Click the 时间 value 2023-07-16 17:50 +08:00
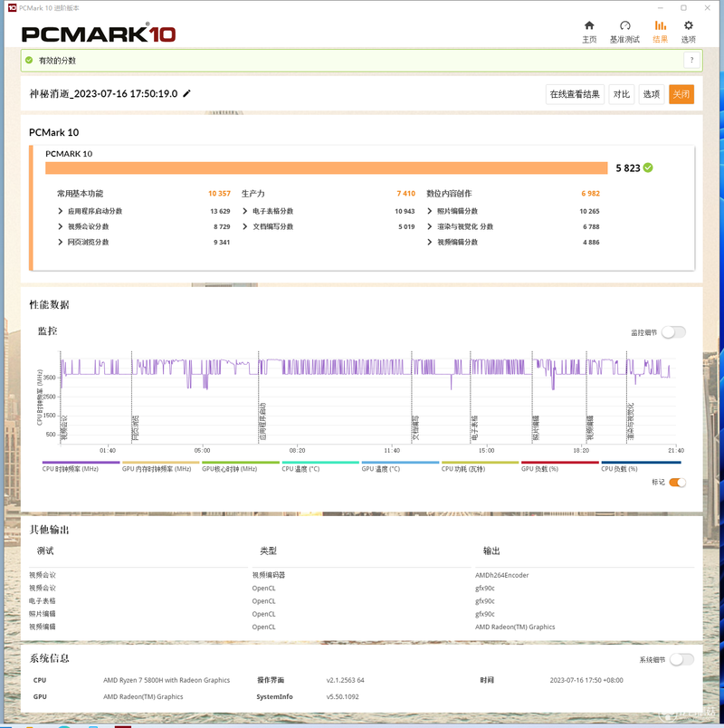 (x=586, y=680)
